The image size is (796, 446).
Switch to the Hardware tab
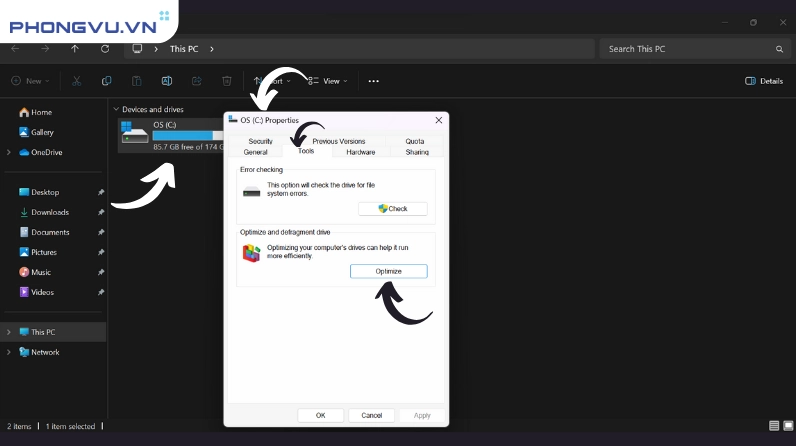point(360,152)
